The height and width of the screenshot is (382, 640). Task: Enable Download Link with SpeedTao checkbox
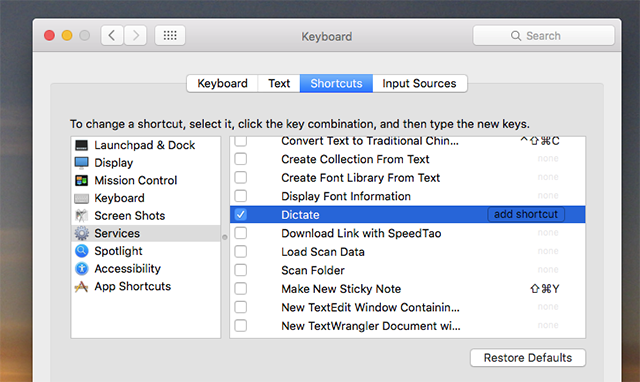(241, 233)
